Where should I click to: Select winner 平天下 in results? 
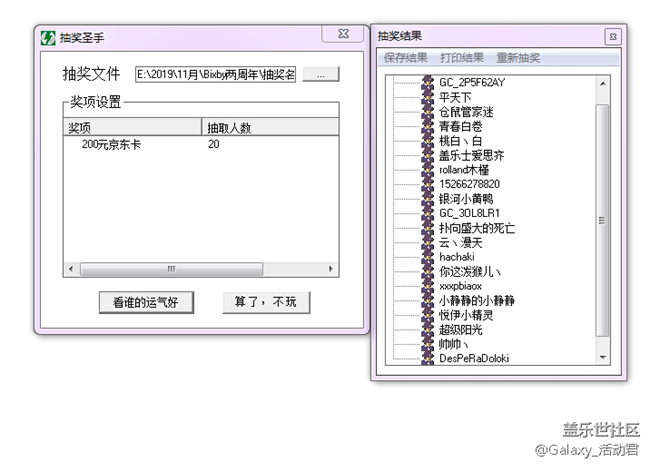click(455, 97)
